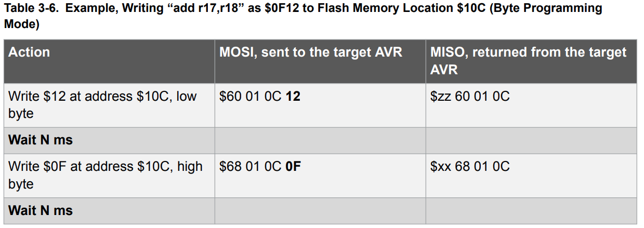Click empty MISO cell beside last Wait row

point(531,211)
